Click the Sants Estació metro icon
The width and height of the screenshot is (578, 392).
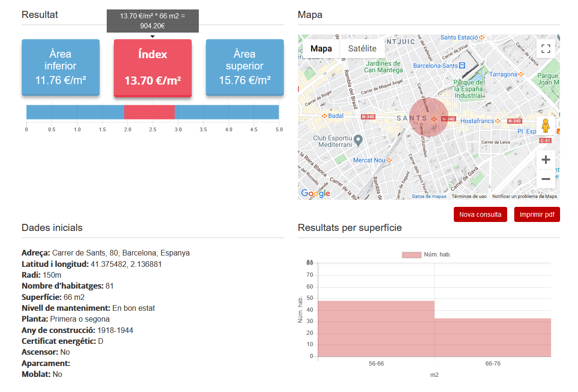click(x=482, y=37)
